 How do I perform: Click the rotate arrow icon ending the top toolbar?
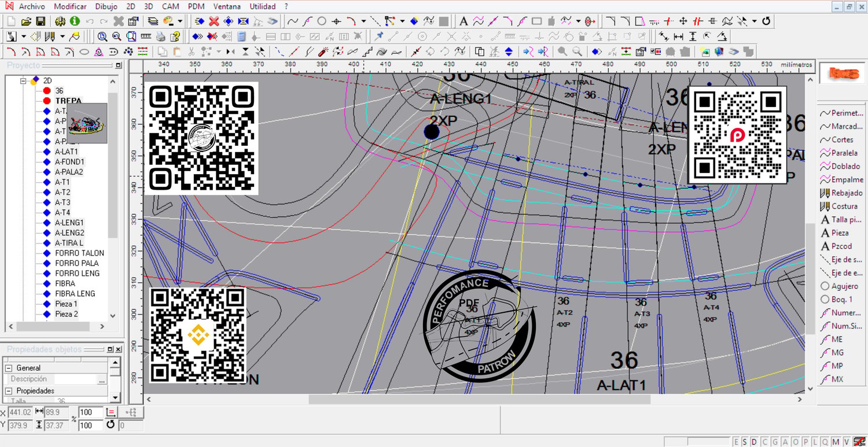pyautogui.click(x=766, y=21)
